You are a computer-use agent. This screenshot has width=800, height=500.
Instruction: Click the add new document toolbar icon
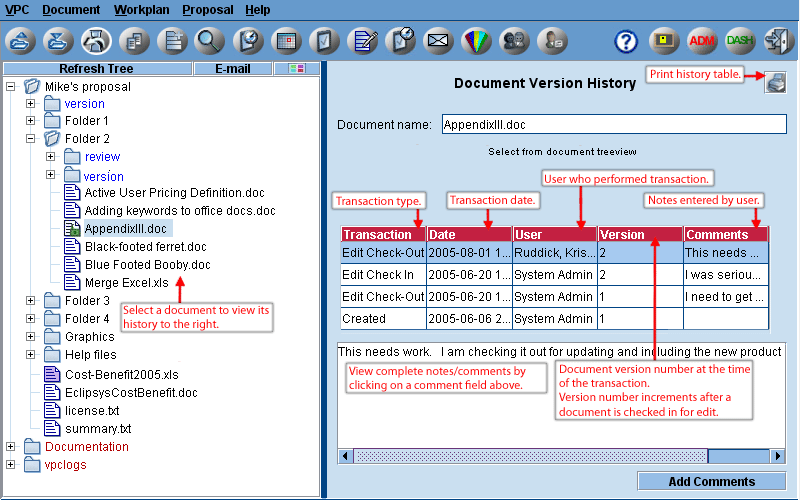coord(172,41)
